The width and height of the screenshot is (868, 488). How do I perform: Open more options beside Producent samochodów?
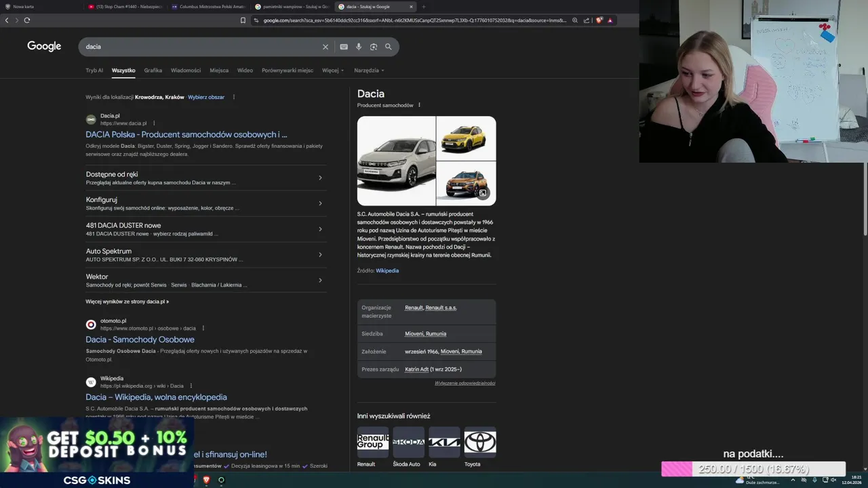click(419, 105)
